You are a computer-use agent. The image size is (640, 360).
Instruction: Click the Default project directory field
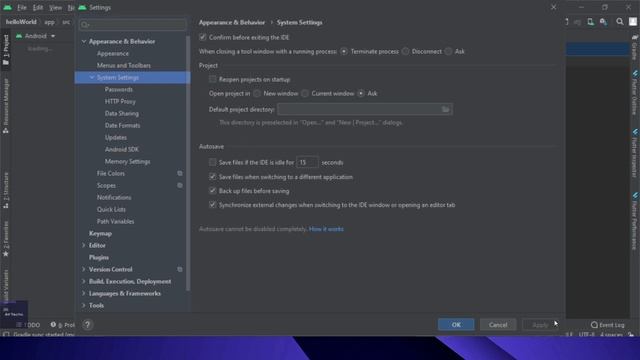pyautogui.click(x=364, y=109)
